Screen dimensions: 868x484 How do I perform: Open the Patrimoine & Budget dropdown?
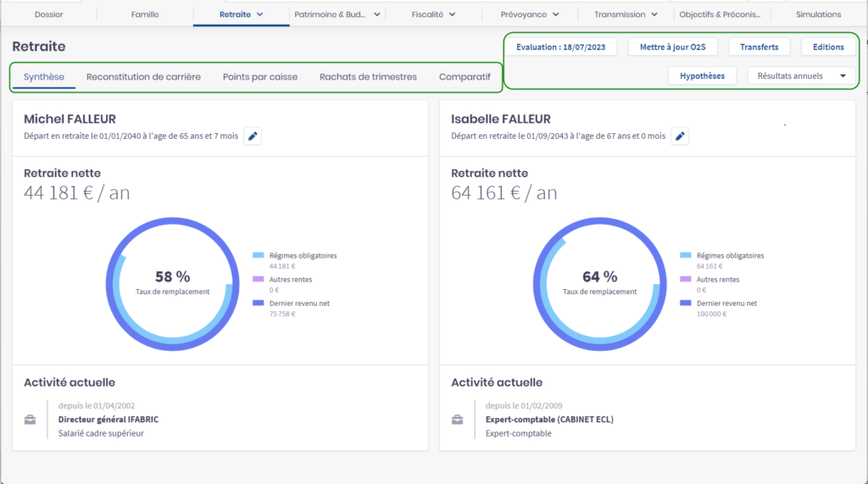pyautogui.click(x=376, y=14)
